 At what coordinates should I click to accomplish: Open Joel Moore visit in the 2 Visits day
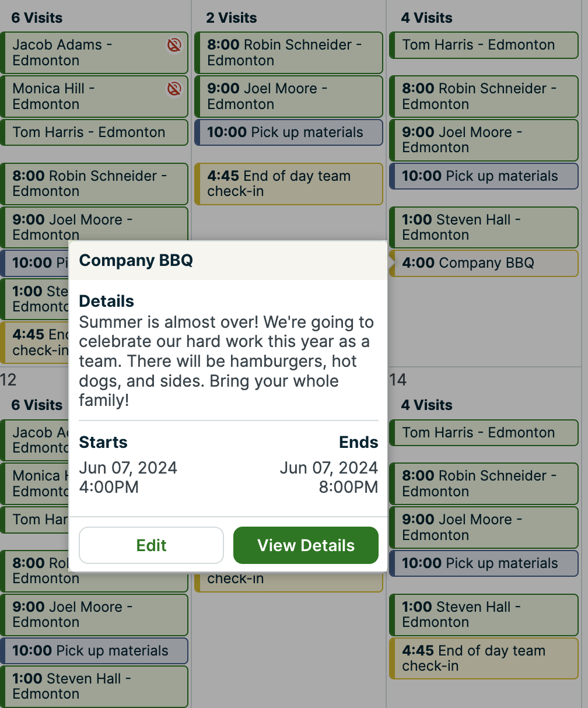tap(288, 96)
